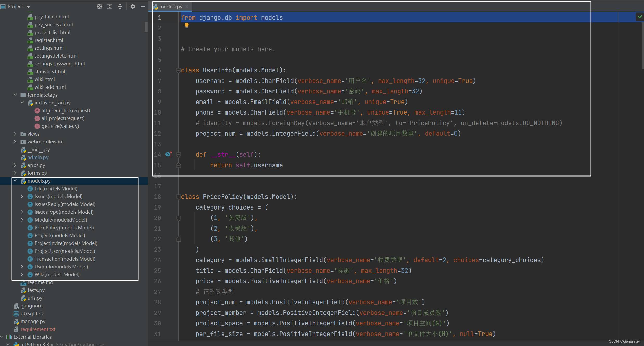Viewport: 644px width, 346px height.
Task: Open the Project view dropdown
Action: (x=28, y=7)
